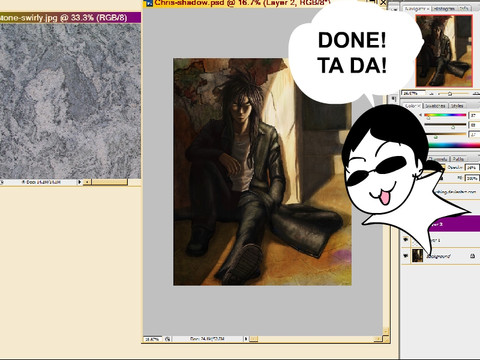The image size is (480, 360).
Task: Select the Background layer thumbnail
Action: [x=417, y=256]
